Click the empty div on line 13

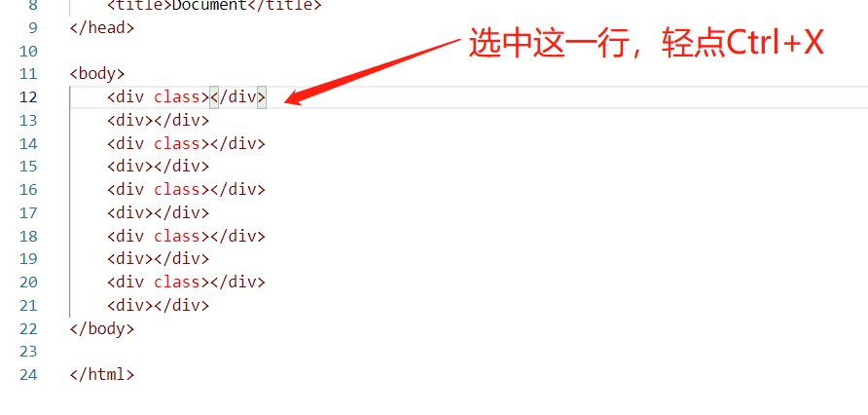(159, 121)
